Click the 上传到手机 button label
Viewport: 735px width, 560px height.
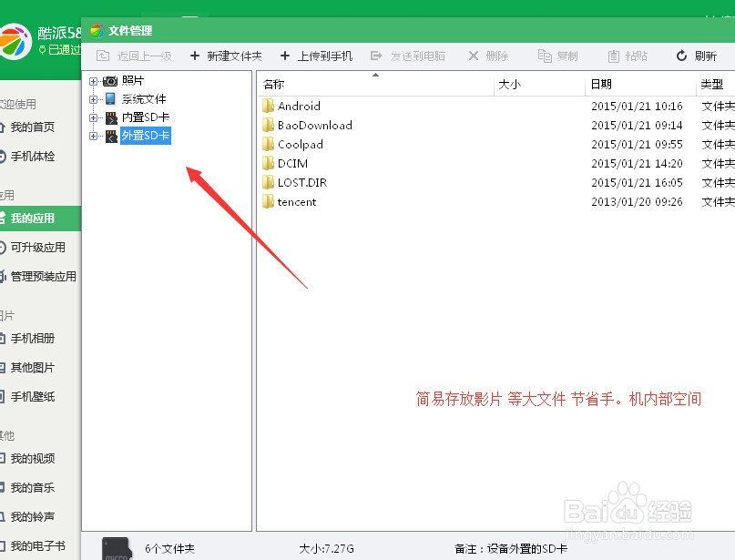(x=325, y=56)
